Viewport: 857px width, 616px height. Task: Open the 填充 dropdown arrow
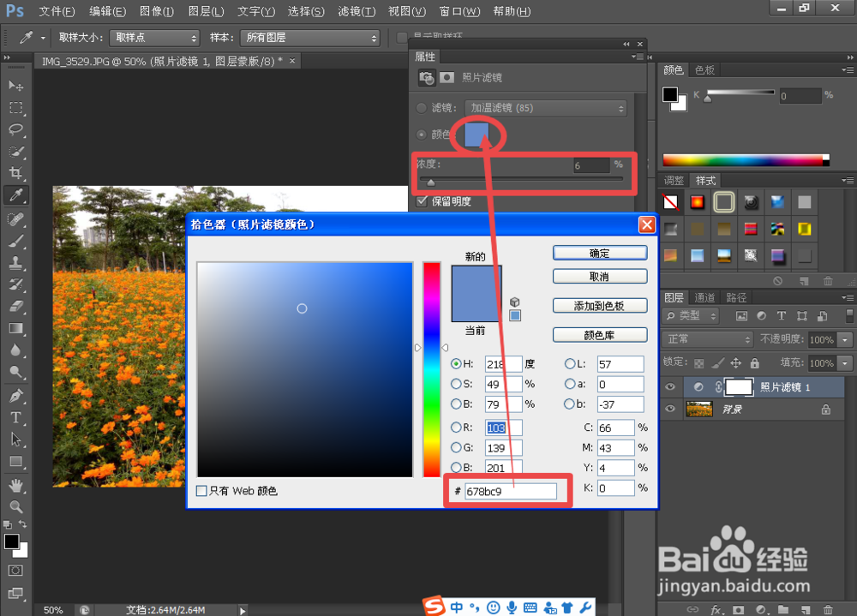coord(846,363)
